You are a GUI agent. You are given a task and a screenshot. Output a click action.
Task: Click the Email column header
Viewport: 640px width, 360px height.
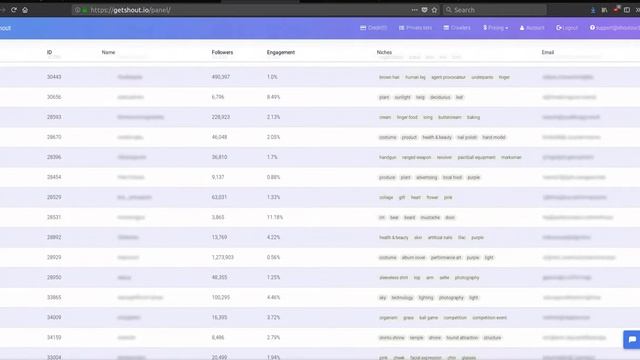(x=548, y=52)
